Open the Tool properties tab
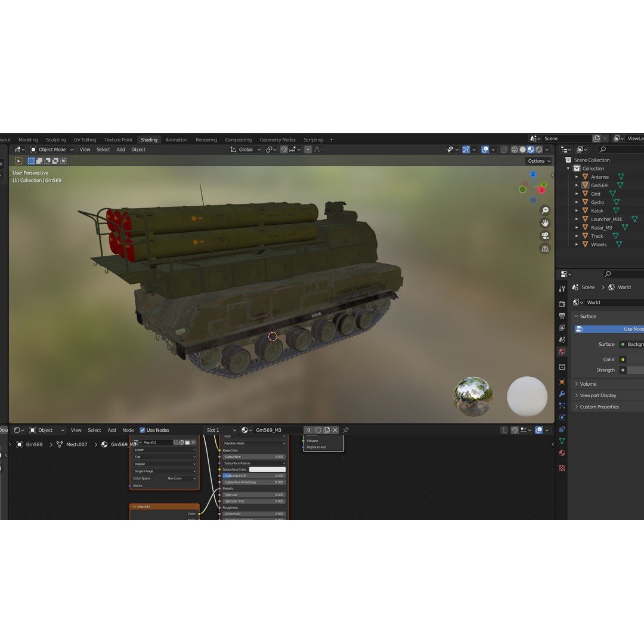The height and width of the screenshot is (644, 644). click(x=562, y=289)
